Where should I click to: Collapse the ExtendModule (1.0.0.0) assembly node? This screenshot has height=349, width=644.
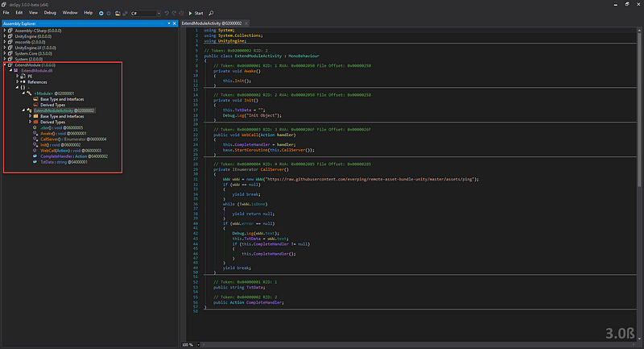[5, 64]
